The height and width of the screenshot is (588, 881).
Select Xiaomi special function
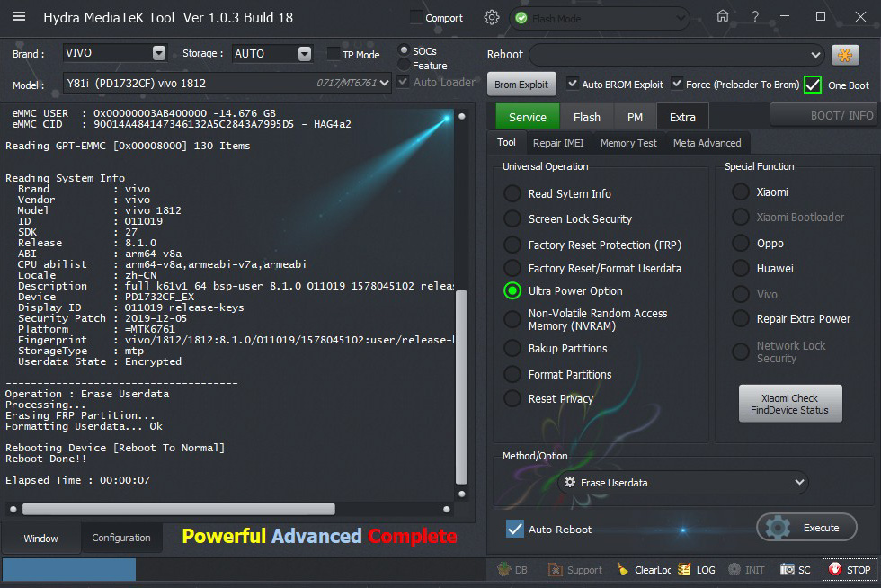tap(741, 192)
